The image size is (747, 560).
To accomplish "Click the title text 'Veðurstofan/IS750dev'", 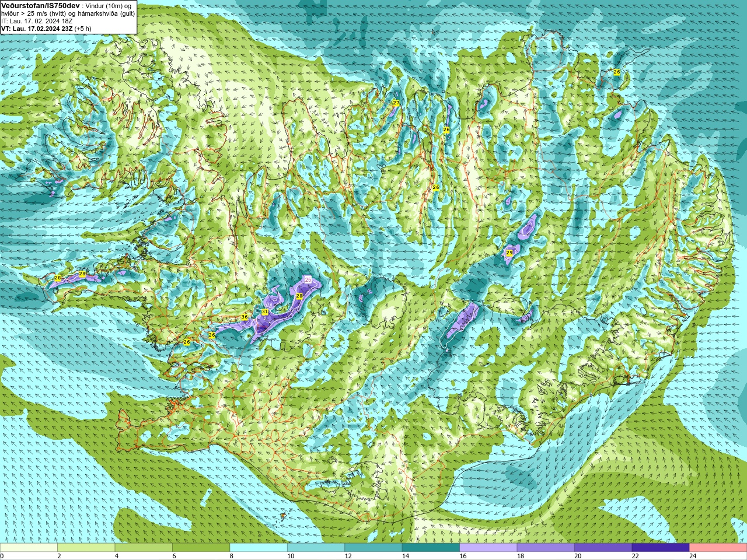I will point(41,5).
